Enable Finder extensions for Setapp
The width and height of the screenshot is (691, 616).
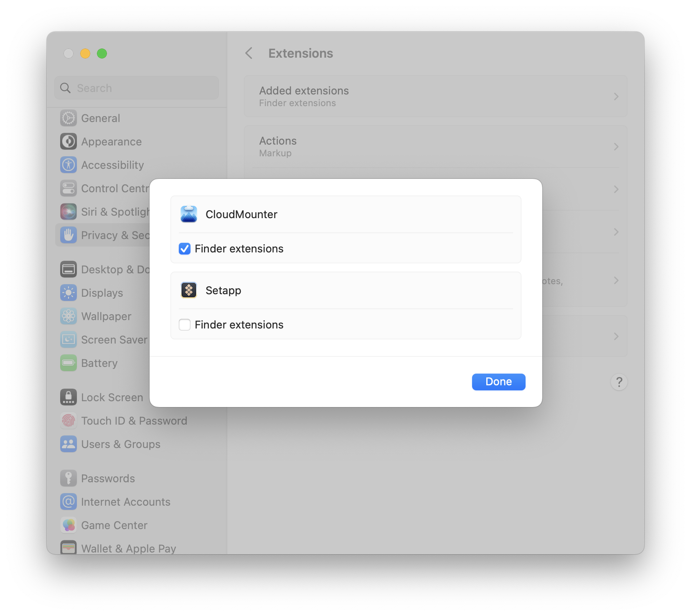coord(184,324)
